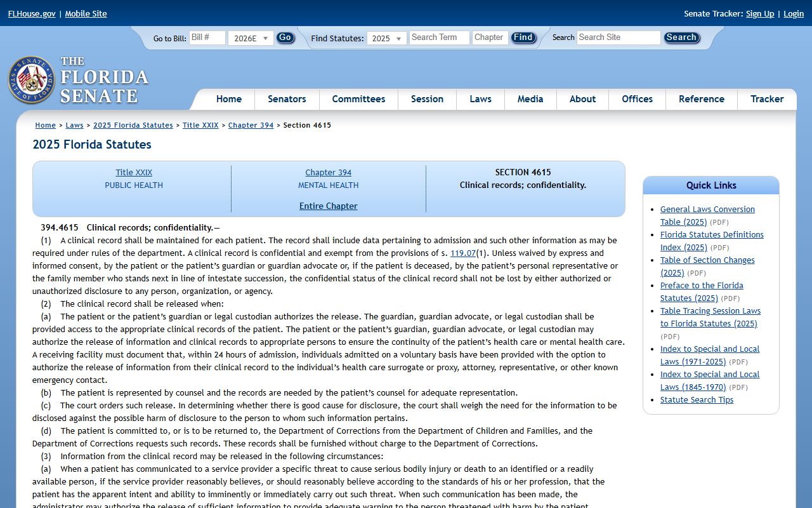The image size is (812, 508).
Task: Click the Search Term statutes field
Action: pyautogui.click(x=439, y=37)
